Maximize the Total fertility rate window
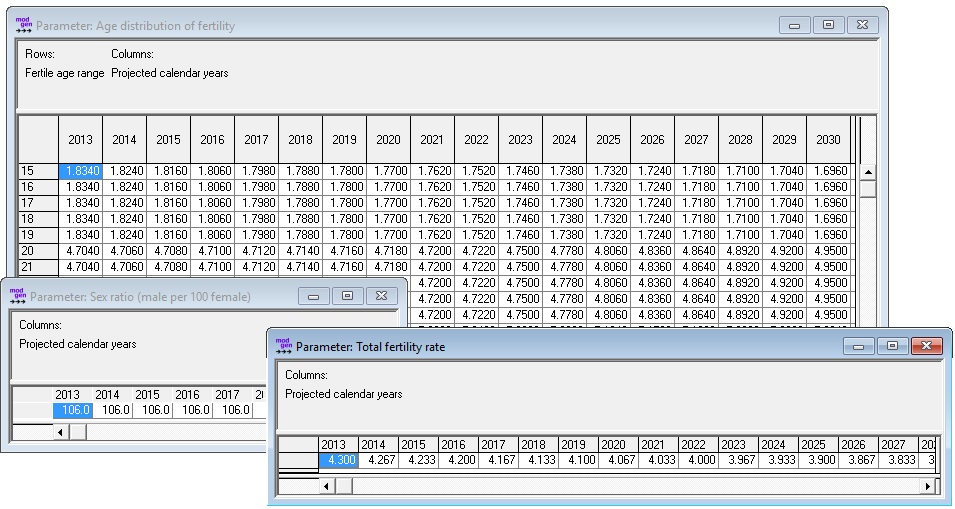Image resolution: width=955 pixels, height=509 pixels. point(892,346)
